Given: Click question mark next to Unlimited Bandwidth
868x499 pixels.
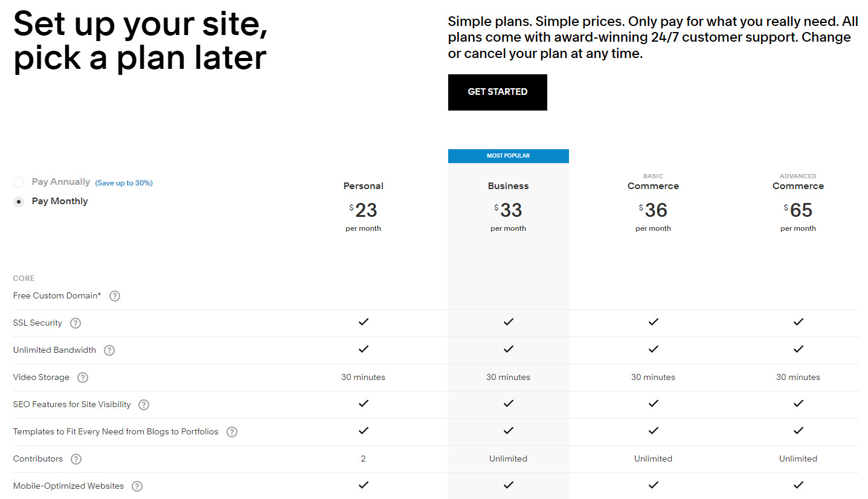Looking at the screenshot, I should (109, 350).
